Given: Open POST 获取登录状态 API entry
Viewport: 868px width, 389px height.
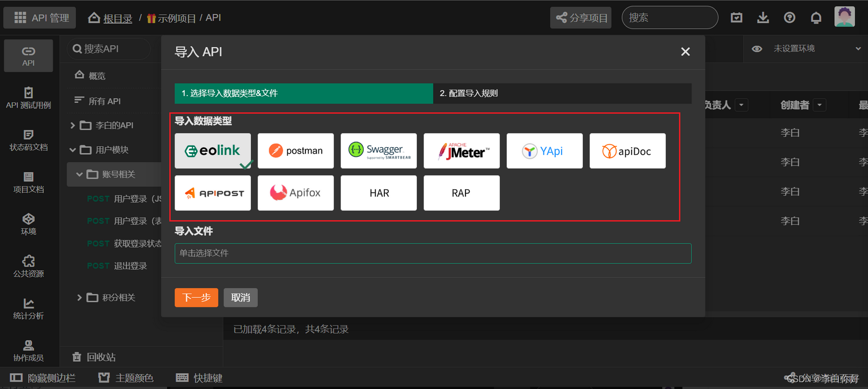Looking at the screenshot, I should pos(124,243).
